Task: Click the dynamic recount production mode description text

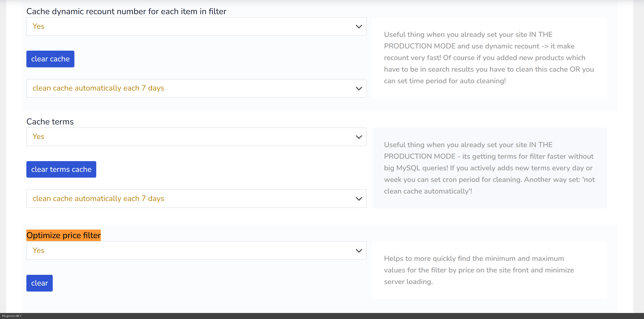Action: pyautogui.click(x=489, y=57)
